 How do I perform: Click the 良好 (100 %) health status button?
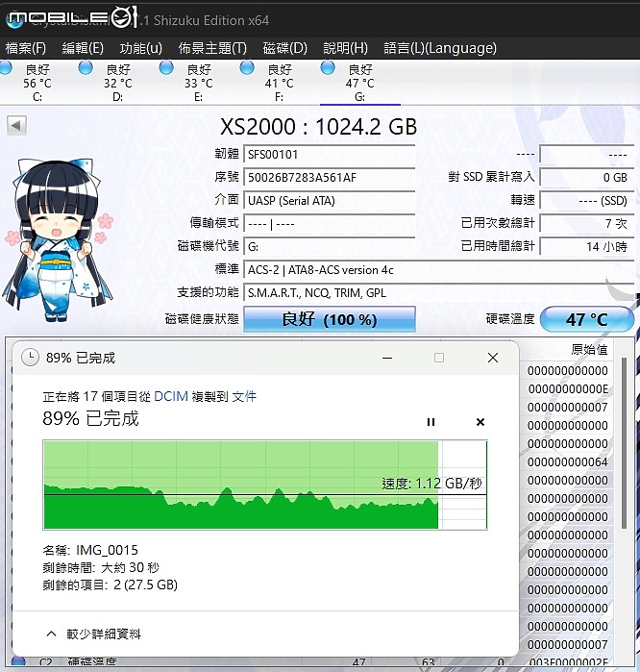click(x=330, y=319)
